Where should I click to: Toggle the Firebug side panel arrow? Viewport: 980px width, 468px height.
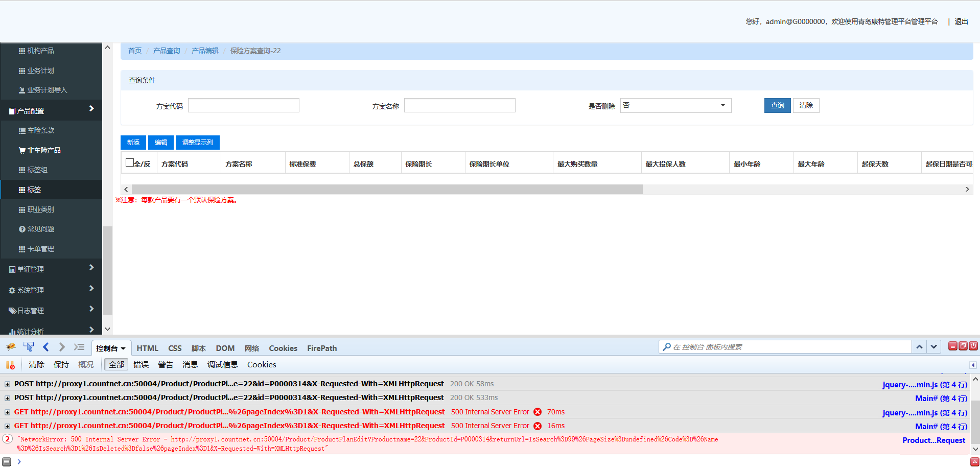point(973,365)
